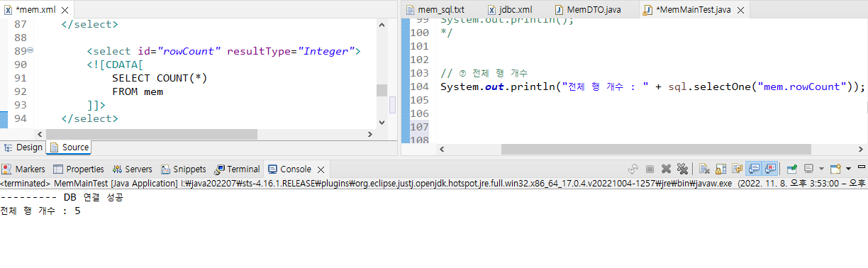The width and height of the screenshot is (868, 268).
Task: Click down arrow of mem.xml vertical scrollbar
Action: pyautogui.click(x=382, y=122)
